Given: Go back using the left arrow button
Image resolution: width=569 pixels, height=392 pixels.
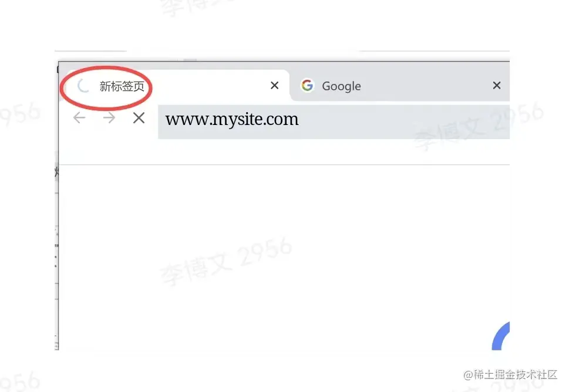Looking at the screenshot, I should tap(79, 118).
